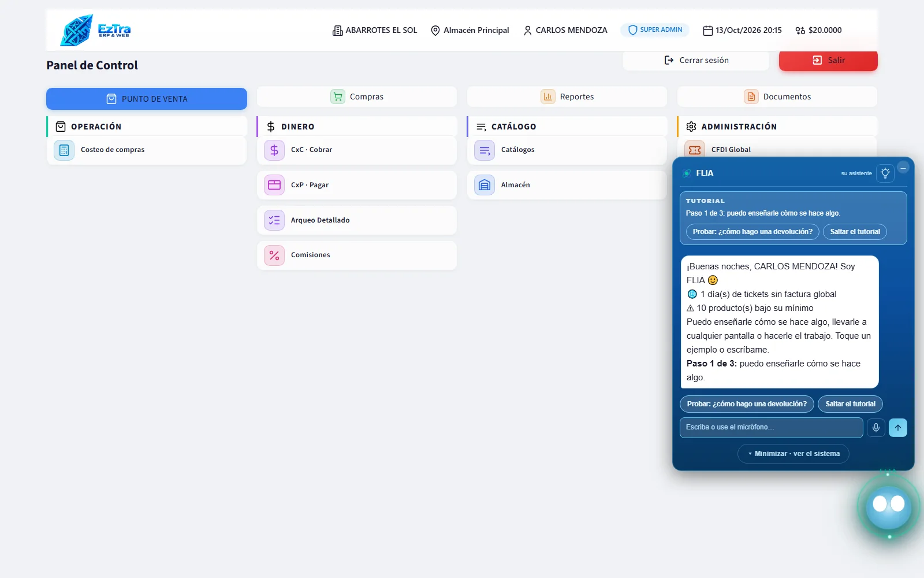Click the ADMINISTRACIÓN section header
The image size is (924, 578).
click(x=777, y=127)
